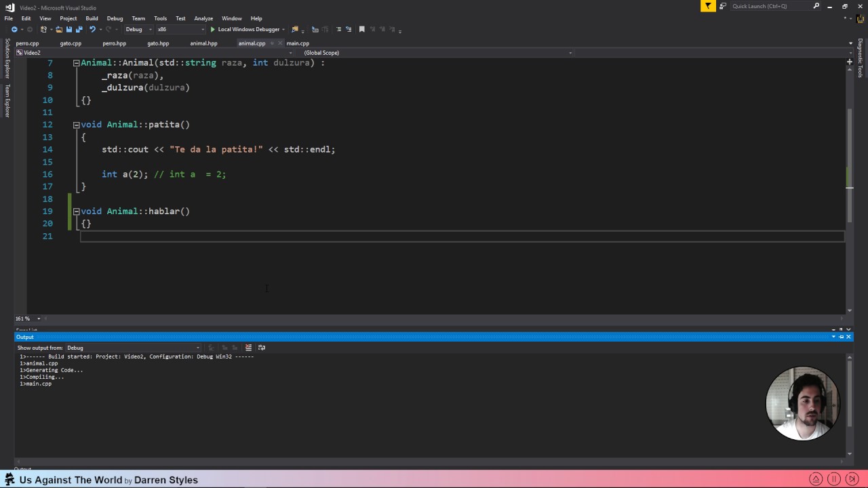
Task: Click the Navigate Backward arrow icon
Action: point(14,29)
